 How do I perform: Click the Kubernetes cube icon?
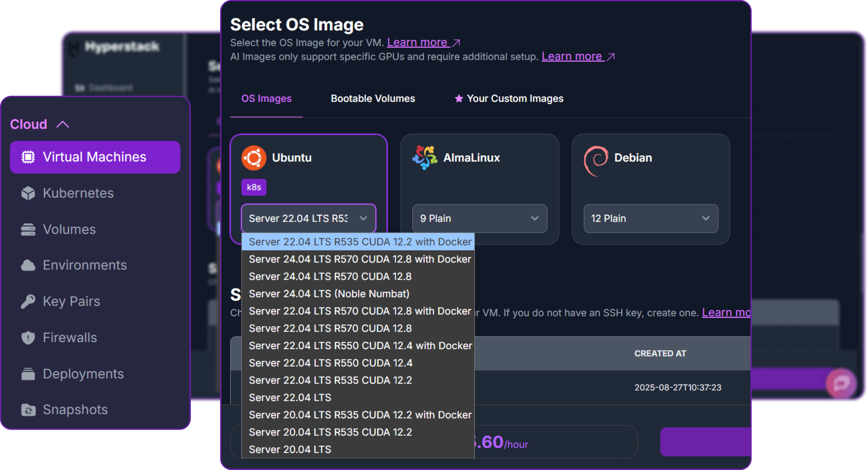(28, 193)
